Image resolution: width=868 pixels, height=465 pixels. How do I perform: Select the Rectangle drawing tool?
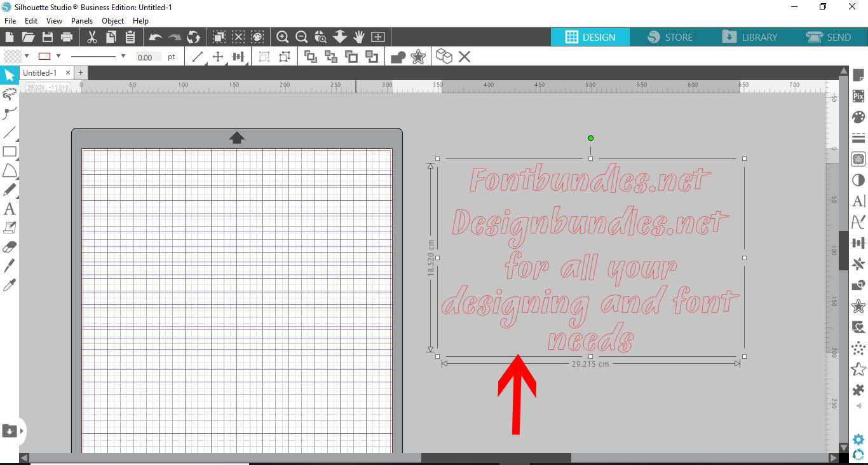coord(9,151)
